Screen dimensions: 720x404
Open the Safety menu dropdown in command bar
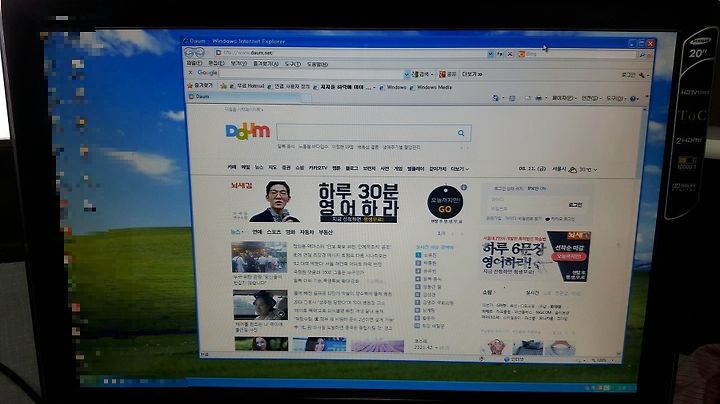591,98
